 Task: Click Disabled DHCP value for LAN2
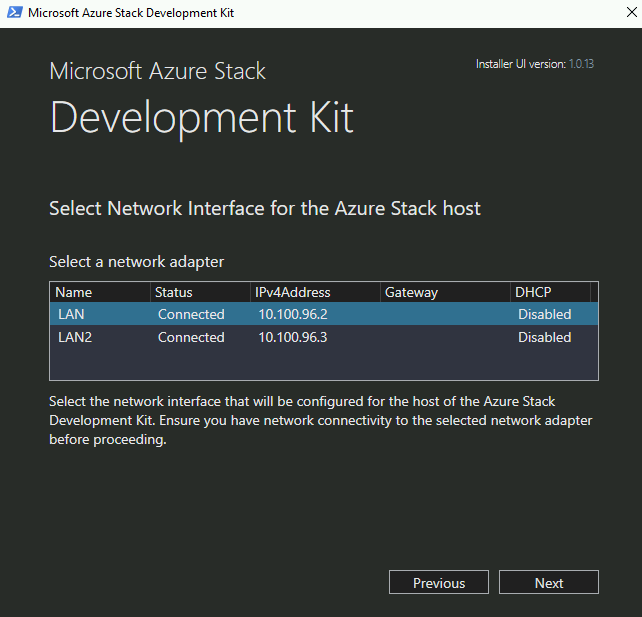[545, 337]
